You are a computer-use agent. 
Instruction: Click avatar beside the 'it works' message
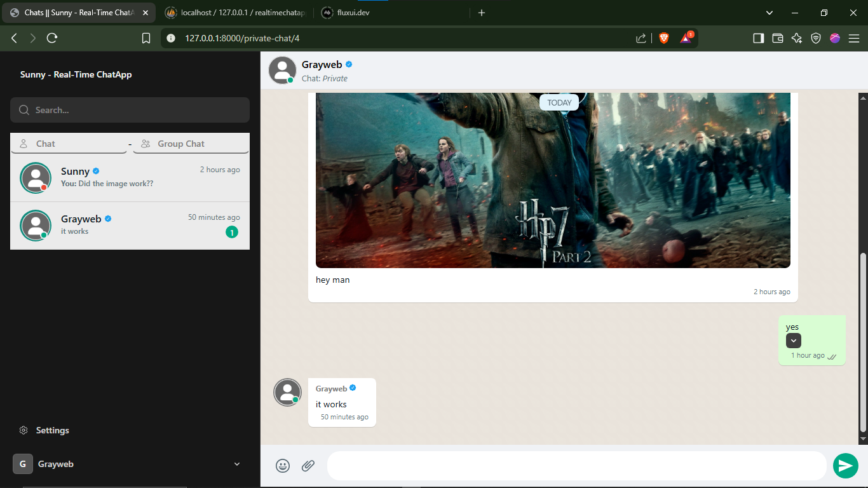coord(287,392)
